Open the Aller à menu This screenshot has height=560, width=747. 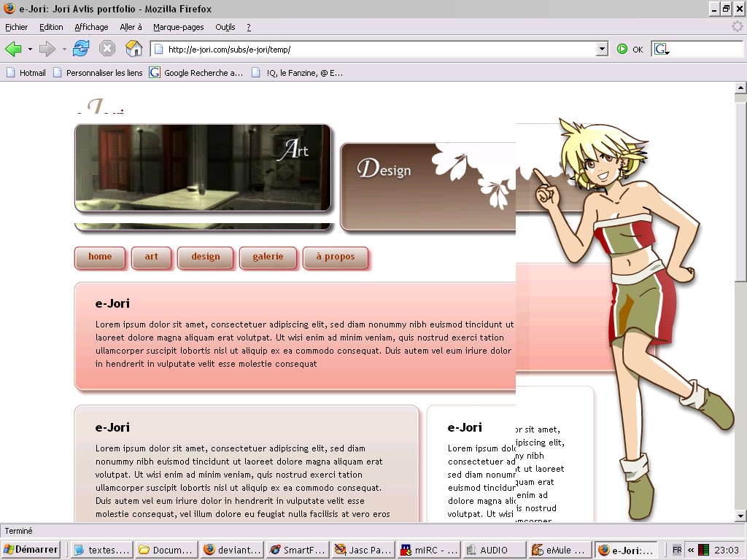click(131, 27)
